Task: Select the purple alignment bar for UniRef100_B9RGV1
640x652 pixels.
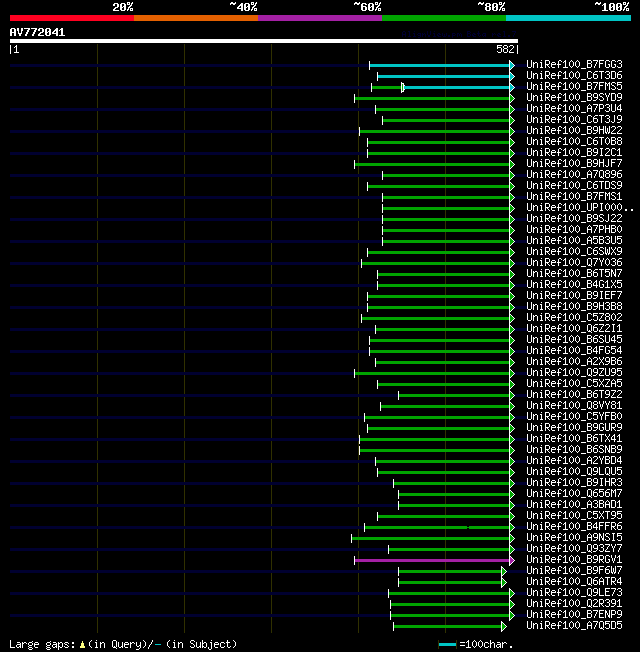Action: [432, 561]
